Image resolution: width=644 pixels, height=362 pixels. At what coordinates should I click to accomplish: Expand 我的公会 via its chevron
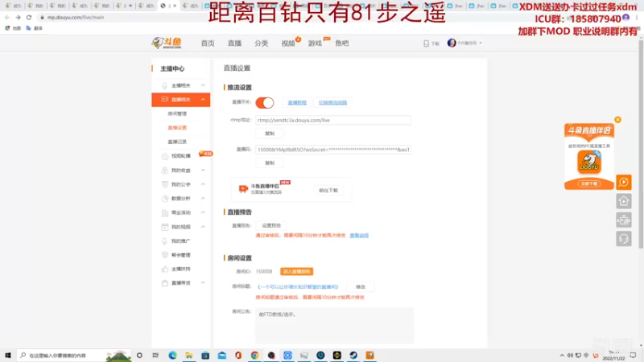[x=203, y=184]
